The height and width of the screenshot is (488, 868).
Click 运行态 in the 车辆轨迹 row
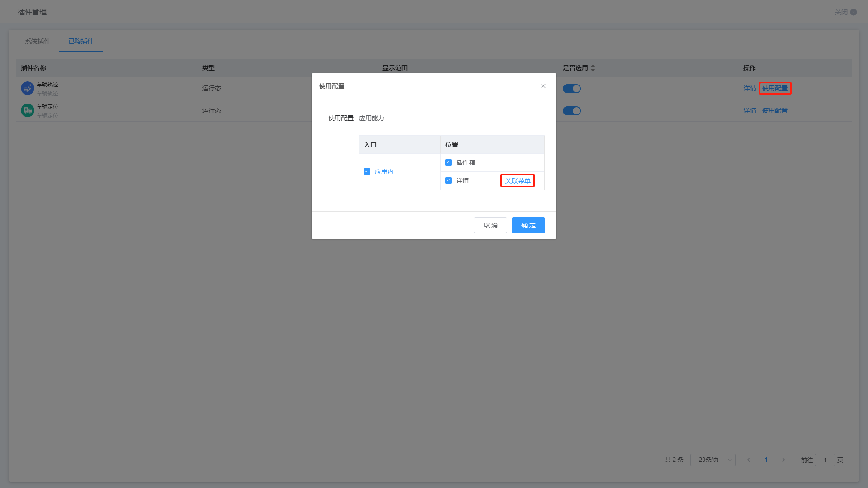[212, 88]
